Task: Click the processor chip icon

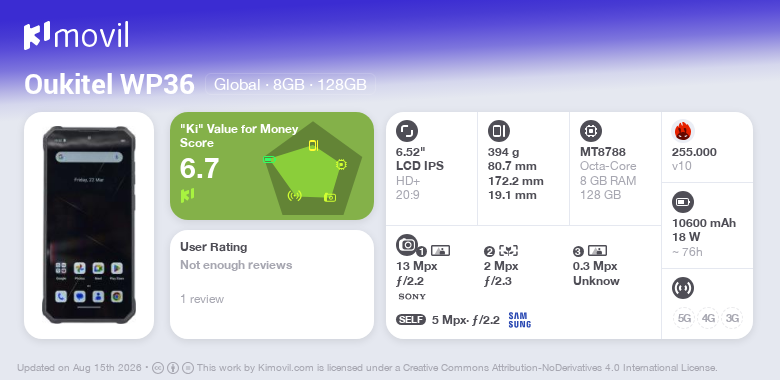Action: point(591,131)
